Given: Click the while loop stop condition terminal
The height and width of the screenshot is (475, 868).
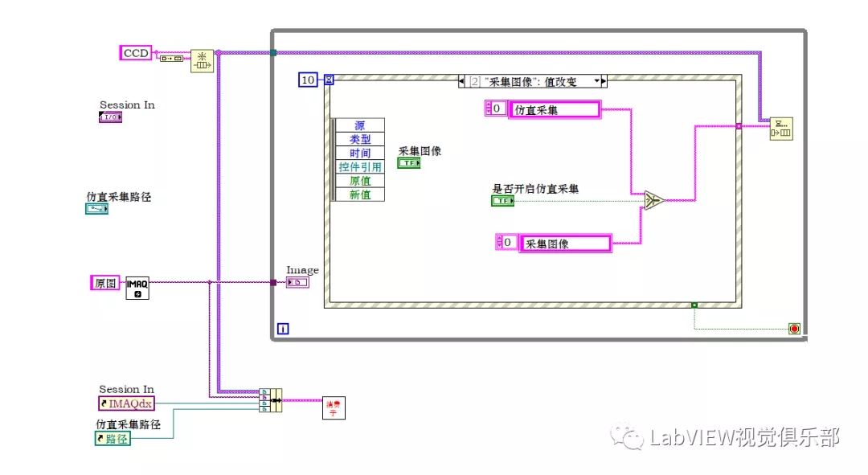Looking at the screenshot, I should 794,329.
